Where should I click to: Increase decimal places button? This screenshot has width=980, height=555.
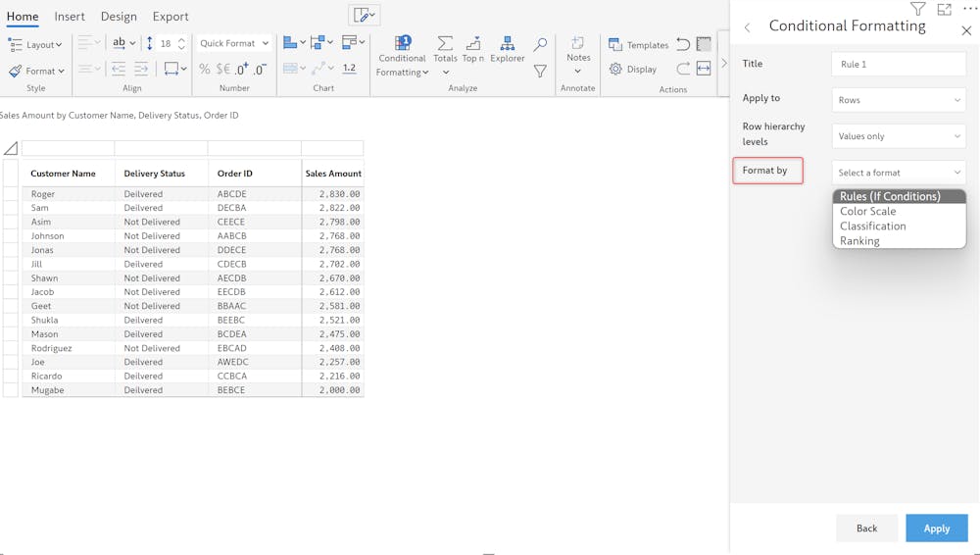[241, 69]
